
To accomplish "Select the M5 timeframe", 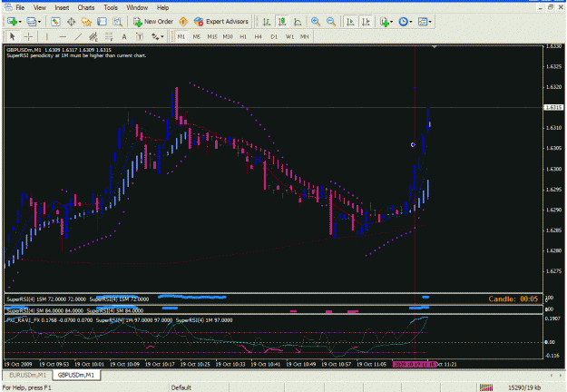I will pyautogui.click(x=196, y=36).
